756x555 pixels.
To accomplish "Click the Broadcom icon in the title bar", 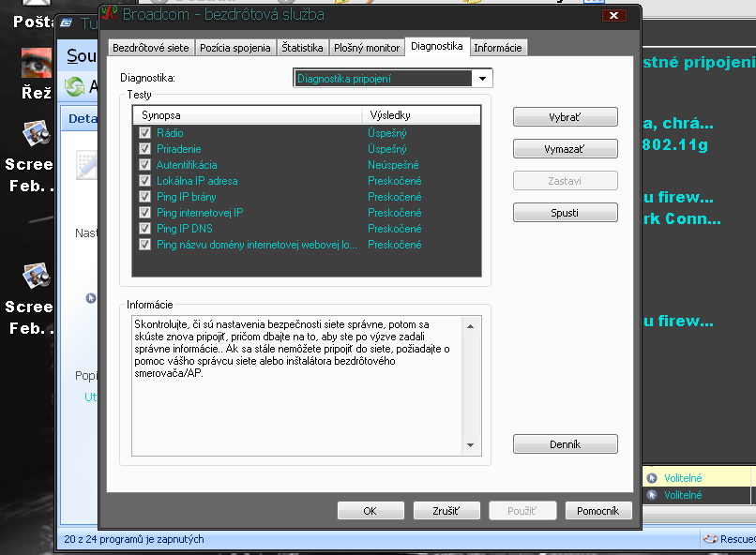I will coord(110,14).
